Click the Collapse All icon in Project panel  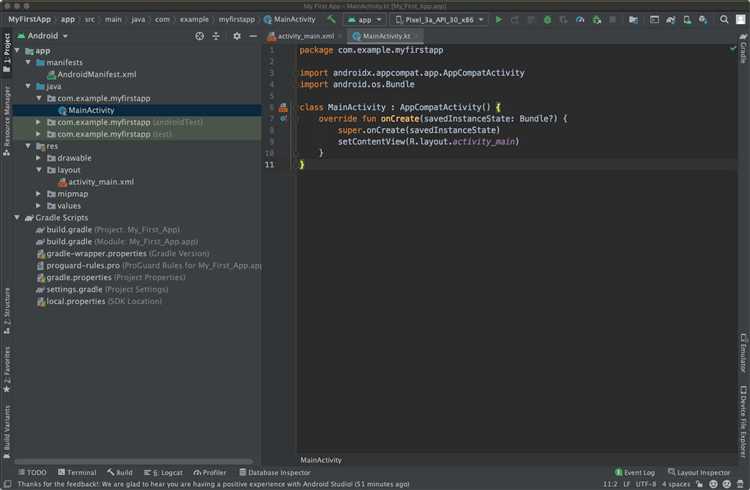pyautogui.click(x=216, y=36)
